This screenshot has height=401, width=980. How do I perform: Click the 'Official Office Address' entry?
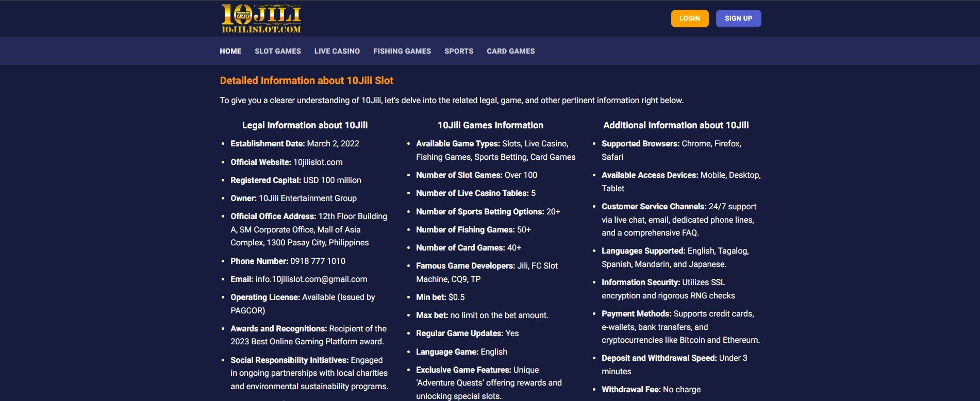pos(309,229)
